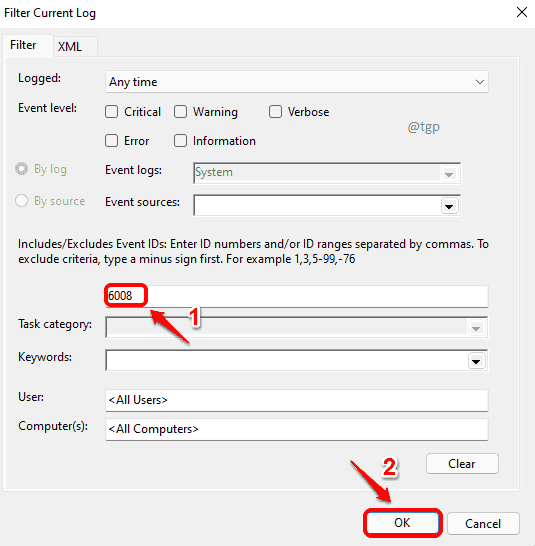Open the Keywords dropdown arrow

click(x=476, y=361)
